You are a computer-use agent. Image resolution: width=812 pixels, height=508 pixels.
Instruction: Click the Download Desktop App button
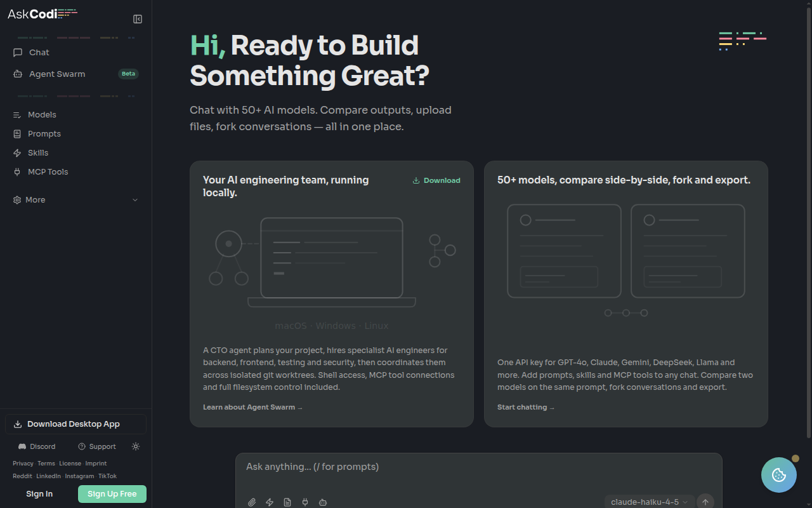coord(76,424)
